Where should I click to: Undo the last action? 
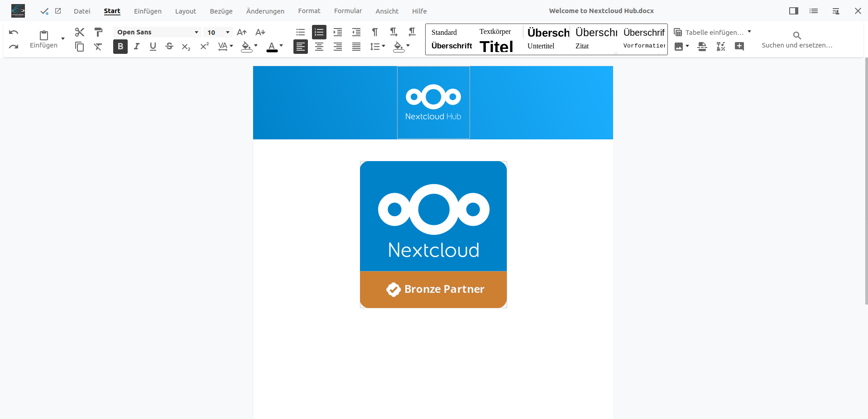pos(14,32)
